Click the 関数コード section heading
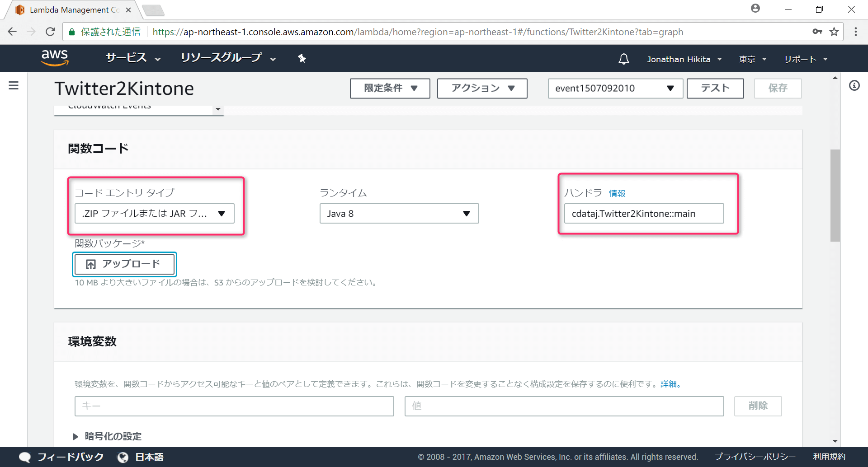 (x=98, y=149)
